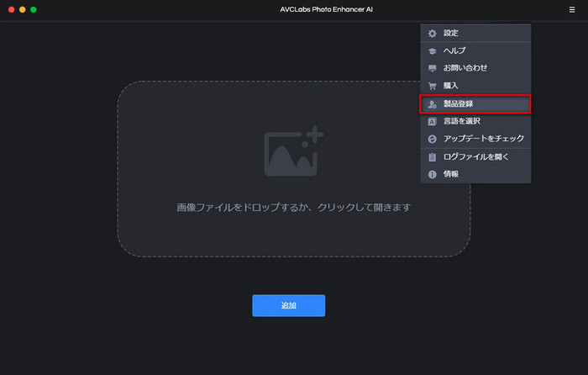The image size is (588, 375).
Task: Select 製品登録 menu entry
Action: pyautogui.click(x=475, y=104)
